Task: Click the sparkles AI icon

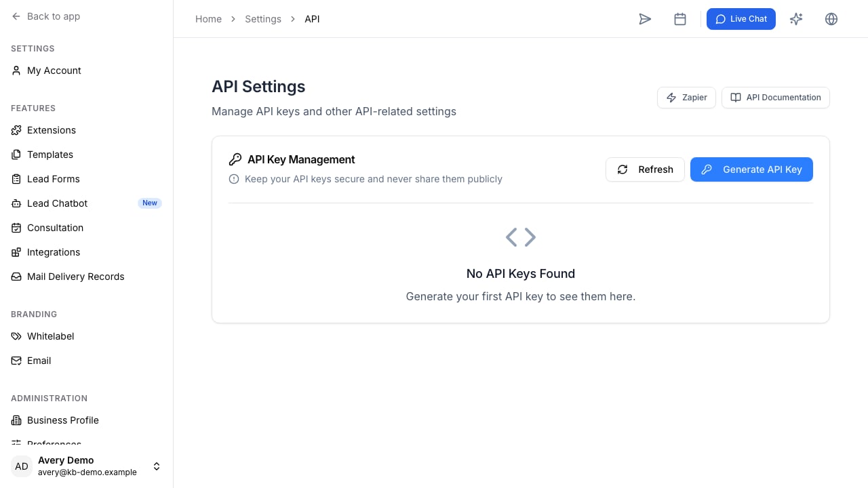Action: (x=796, y=19)
